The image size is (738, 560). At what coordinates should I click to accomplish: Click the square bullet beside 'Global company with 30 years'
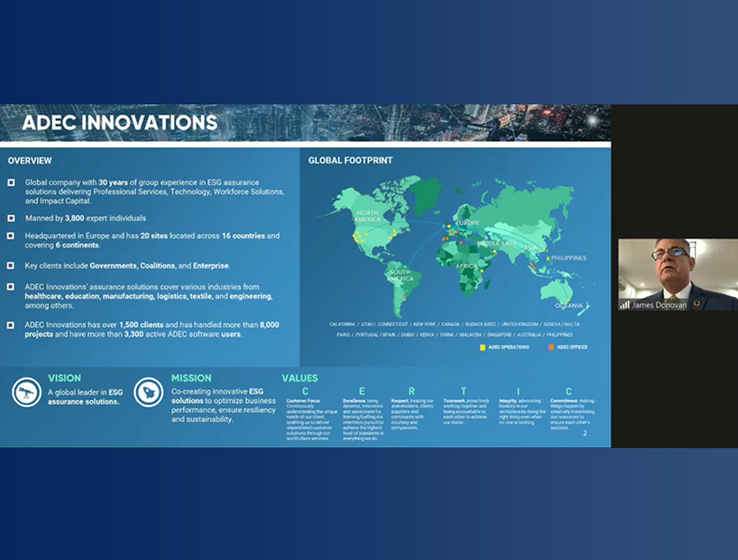[11, 183]
